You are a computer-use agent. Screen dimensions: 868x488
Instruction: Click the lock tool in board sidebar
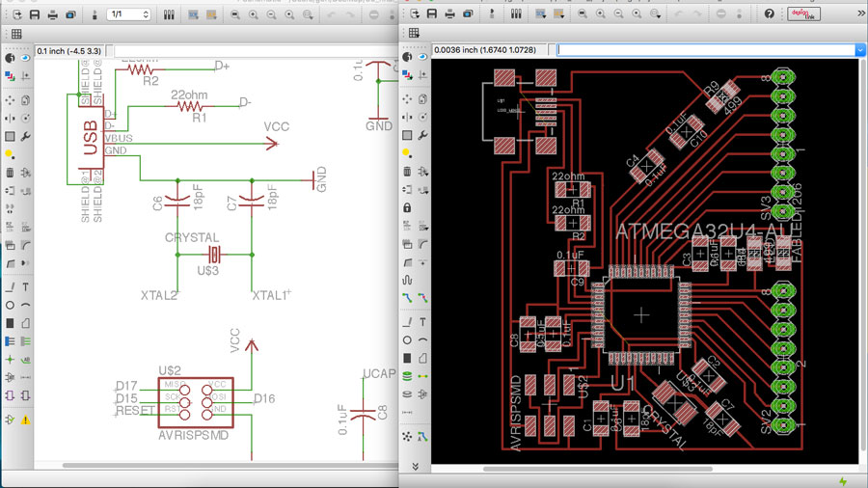pos(408,207)
